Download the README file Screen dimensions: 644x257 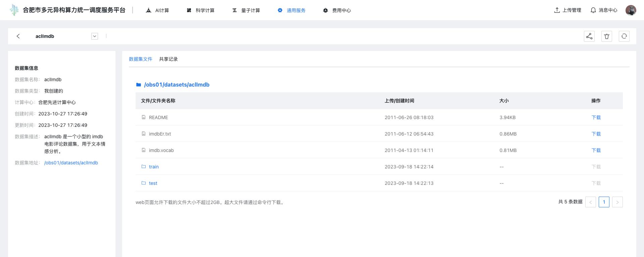[596, 117]
